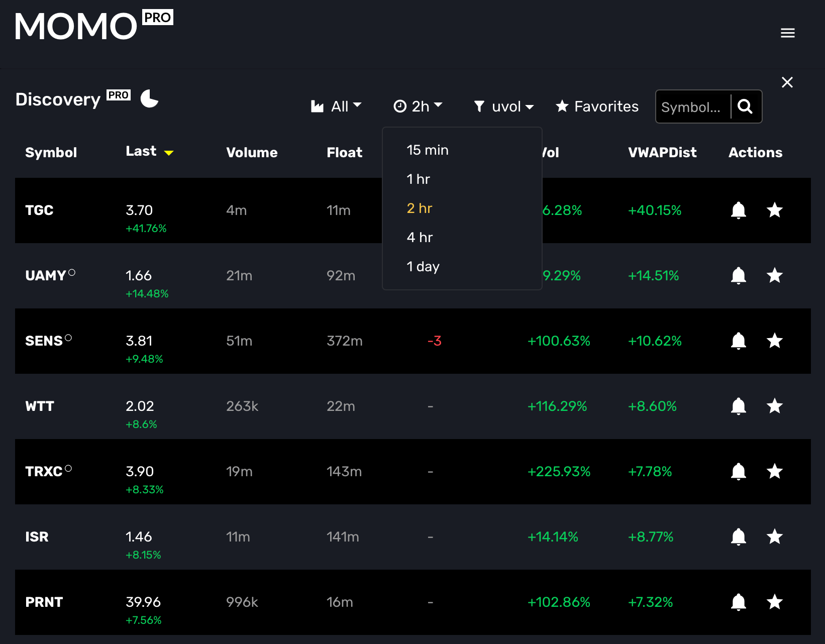Set alert bell for TGC
Image resolution: width=825 pixels, height=644 pixels.
(739, 210)
